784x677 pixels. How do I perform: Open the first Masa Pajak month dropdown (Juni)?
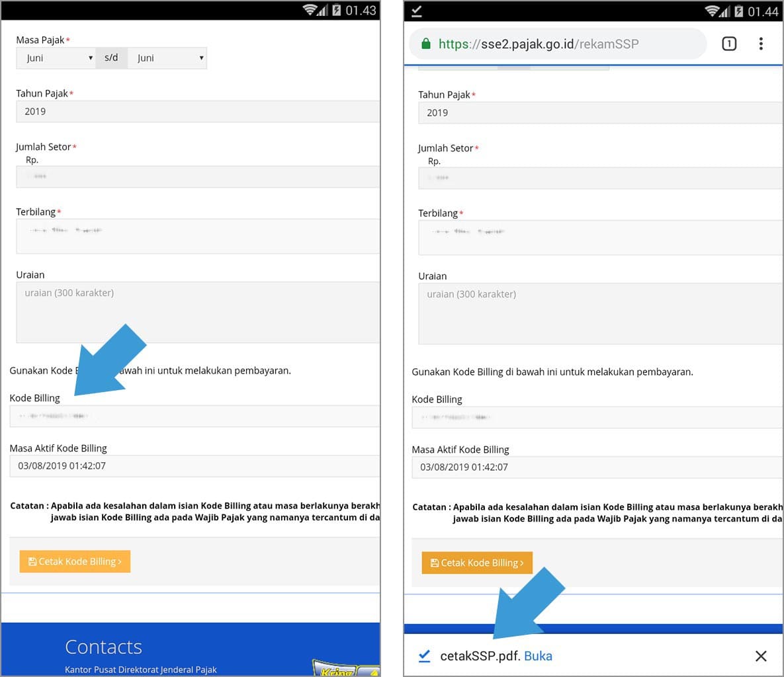tap(56, 58)
